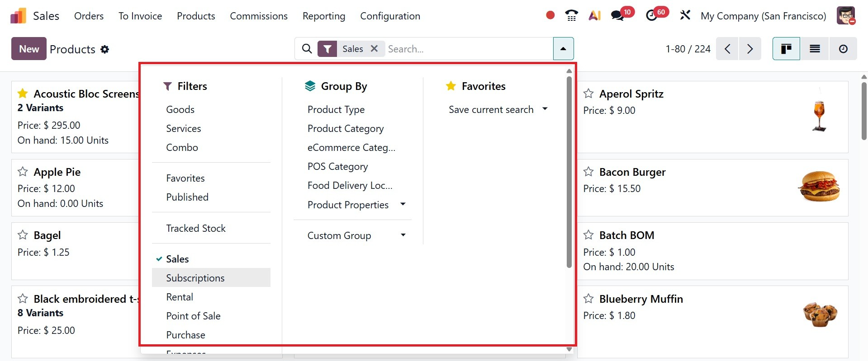Open the Reporting menu

tap(323, 16)
